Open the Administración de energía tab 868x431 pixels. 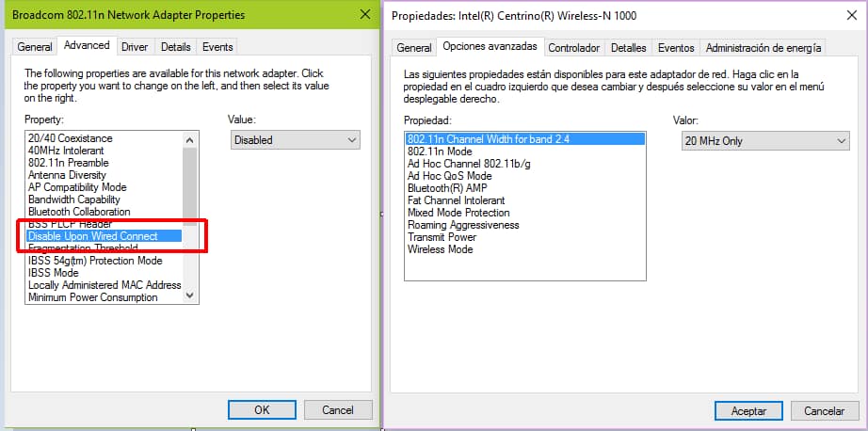pyautogui.click(x=763, y=48)
